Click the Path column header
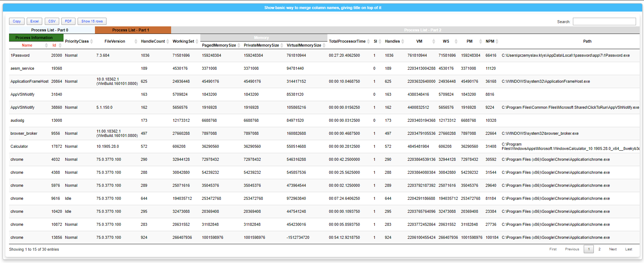Image resolution: width=644 pixels, height=263 pixels. pyautogui.click(x=587, y=42)
